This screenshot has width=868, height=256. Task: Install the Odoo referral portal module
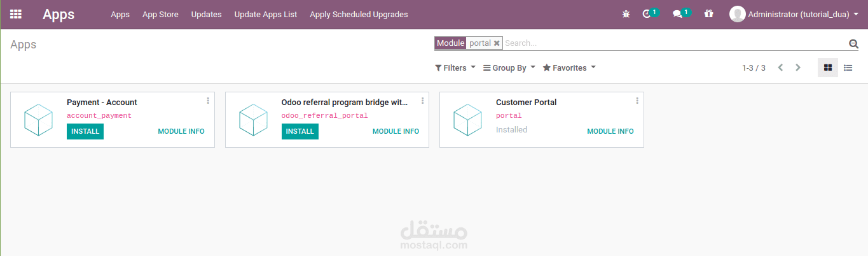pyautogui.click(x=300, y=131)
